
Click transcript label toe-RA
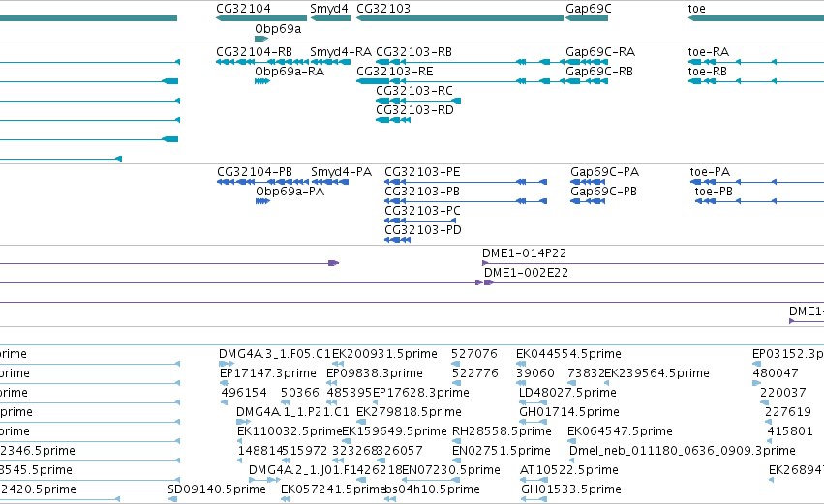(x=709, y=52)
